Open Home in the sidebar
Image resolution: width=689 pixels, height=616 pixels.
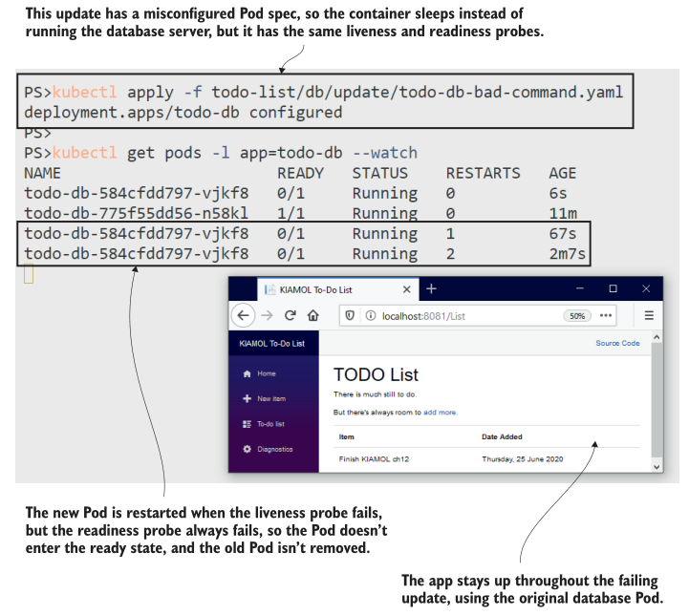(266, 373)
